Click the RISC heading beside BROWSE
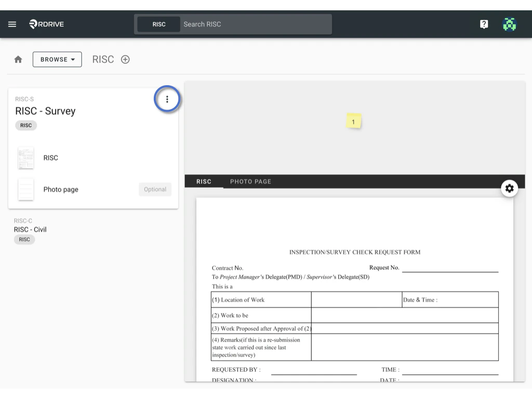This screenshot has height=399, width=532. point(103,59)
